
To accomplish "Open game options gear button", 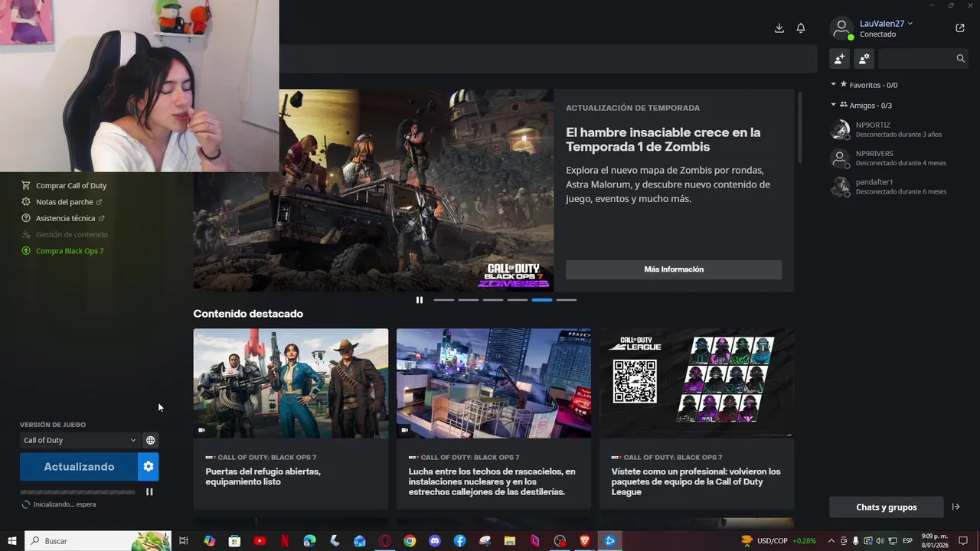I will pos(149,467).
